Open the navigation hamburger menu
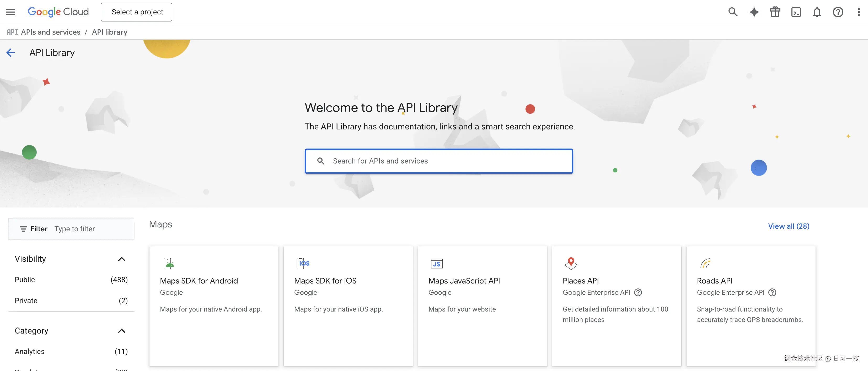Viewport: 868px width, 371px height. click(10, 12)
